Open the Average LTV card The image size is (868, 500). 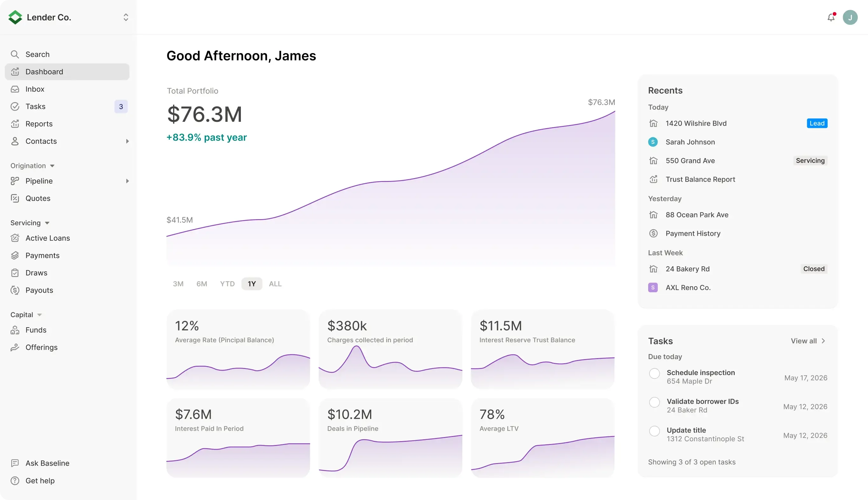542,438
